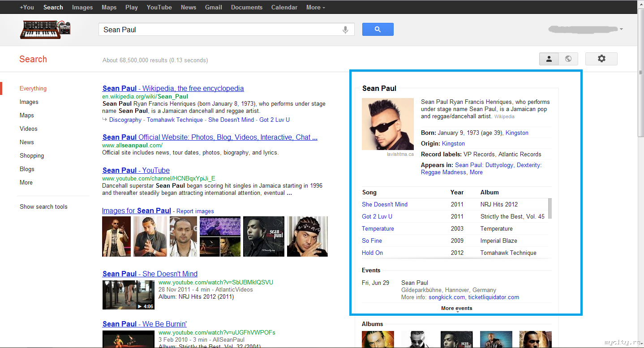The width and height of the screenshot is (644, 348).
Task: Filter results by Videos in sidebar
Action: pyautogui.click(x=29, y=129)
